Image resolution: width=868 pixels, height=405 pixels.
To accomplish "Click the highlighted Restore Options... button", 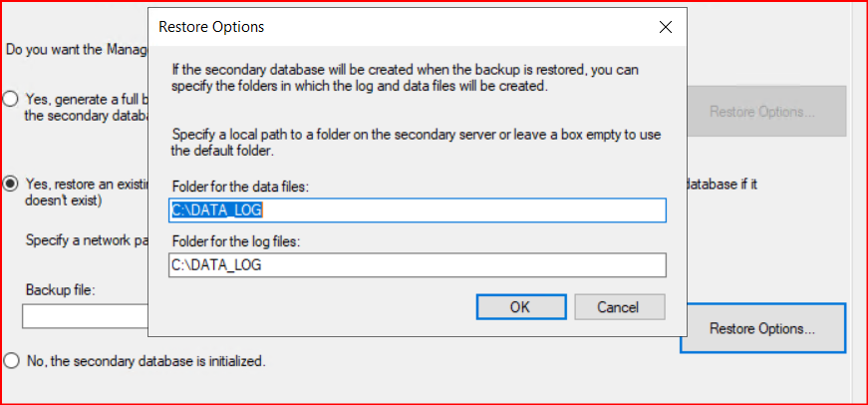I will (762, 328).
